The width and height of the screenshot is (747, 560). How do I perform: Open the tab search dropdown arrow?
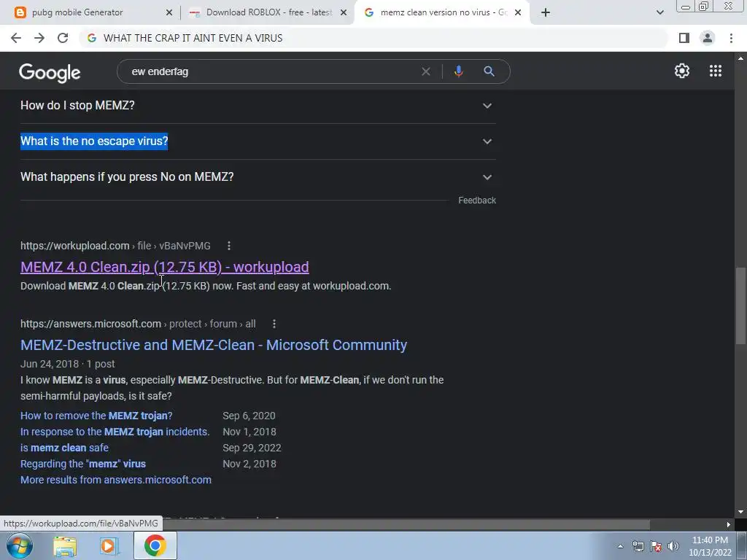tap(659, 13)
